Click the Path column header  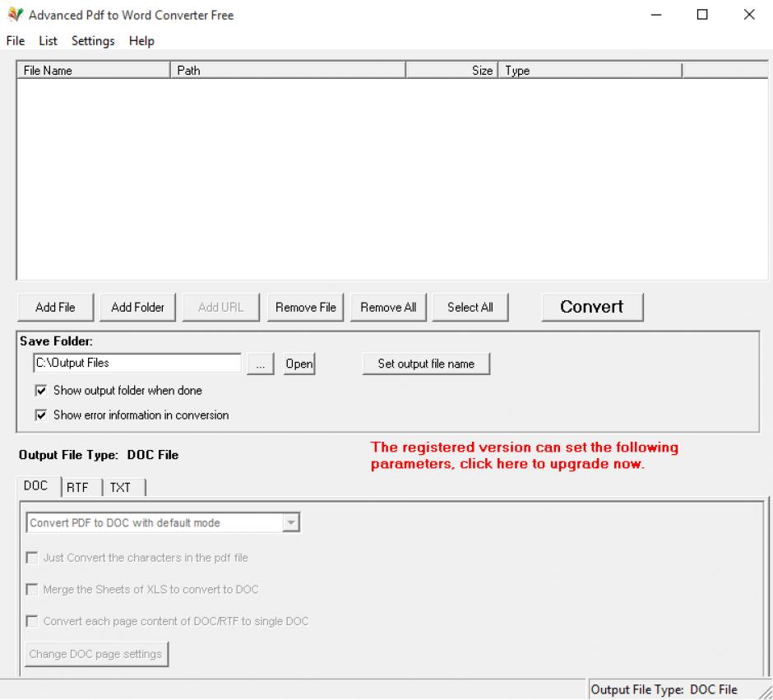[x=288, y=71]
